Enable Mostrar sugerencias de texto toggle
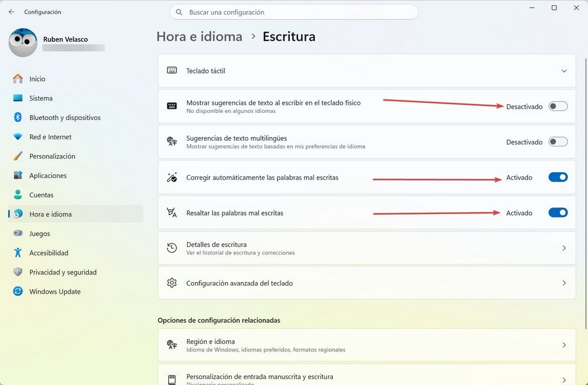588x385 pixels. 557,106
